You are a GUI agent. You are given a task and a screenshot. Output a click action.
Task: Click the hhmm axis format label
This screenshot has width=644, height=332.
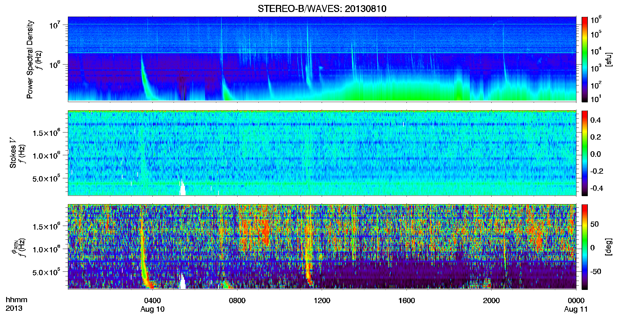[17, 300]
